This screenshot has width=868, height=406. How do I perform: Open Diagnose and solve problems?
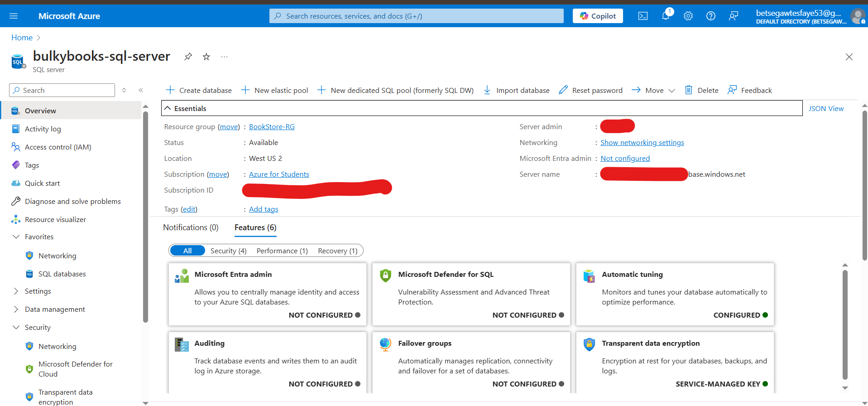click(x=72, y=201)
